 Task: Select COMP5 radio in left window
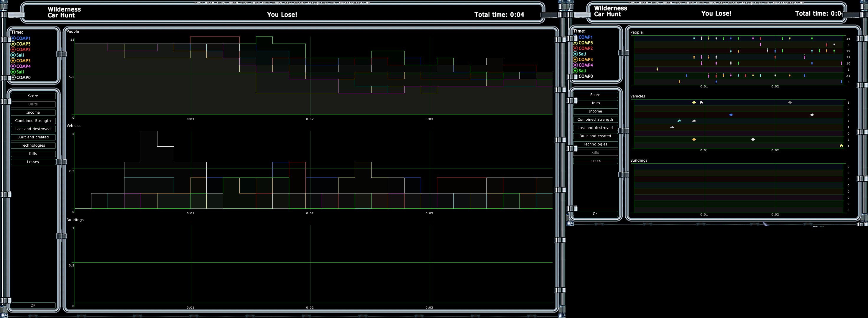point(13,44)
